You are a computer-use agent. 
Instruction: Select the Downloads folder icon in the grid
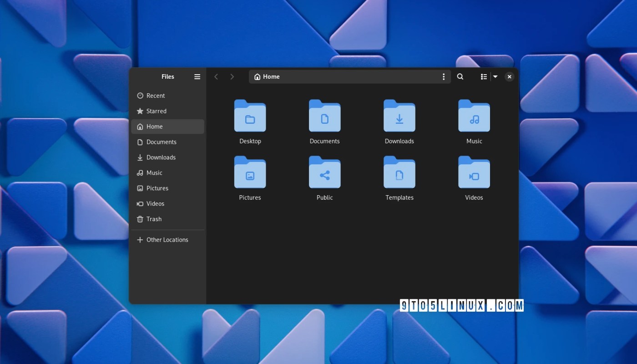(399, 116)
